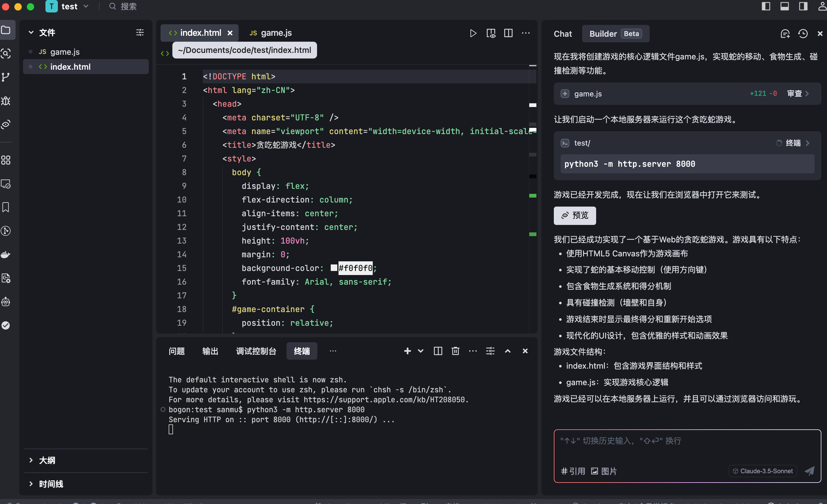Expand the 大纲 outline section
Screen dimensions: 827x504
pos(31,460)
